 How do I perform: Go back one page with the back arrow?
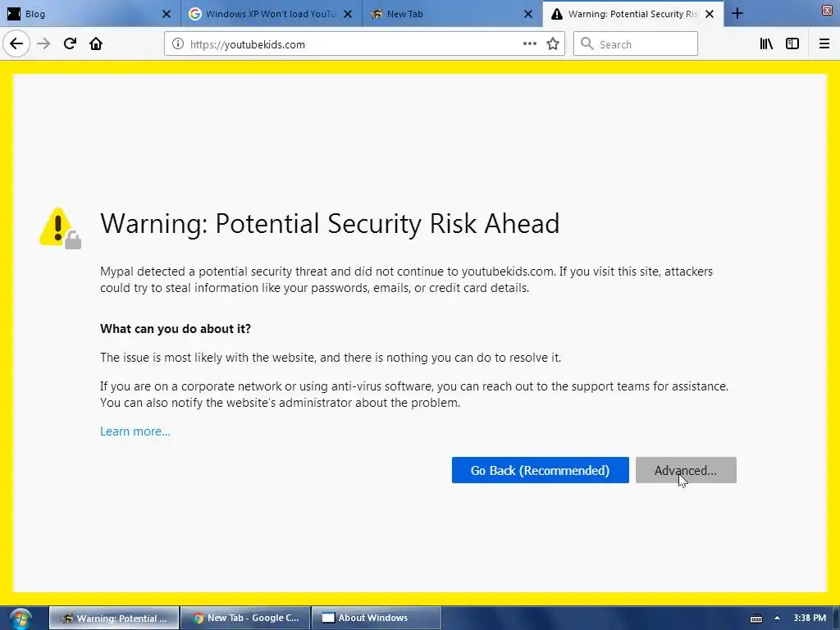[16, 43]
